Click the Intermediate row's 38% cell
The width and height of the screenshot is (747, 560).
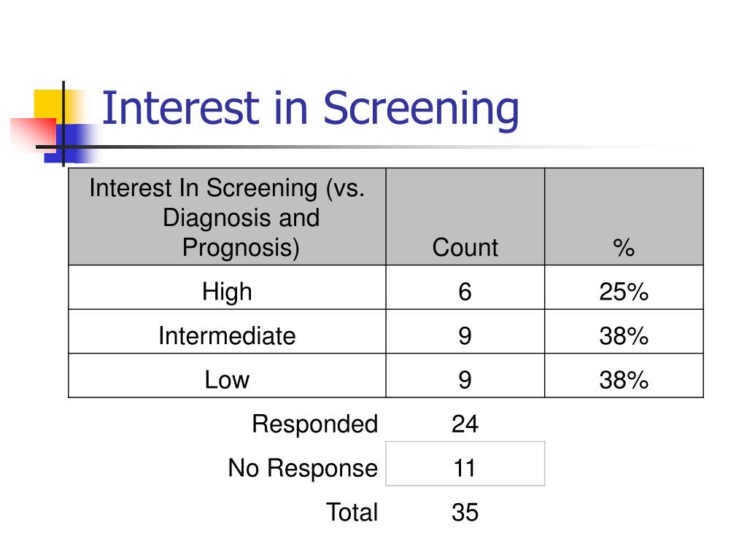624,332
